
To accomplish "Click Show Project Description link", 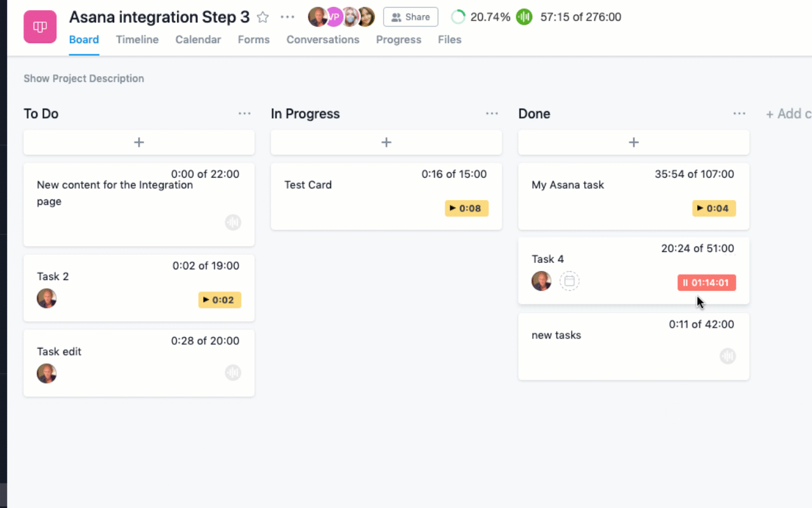I will pos(84,78).
